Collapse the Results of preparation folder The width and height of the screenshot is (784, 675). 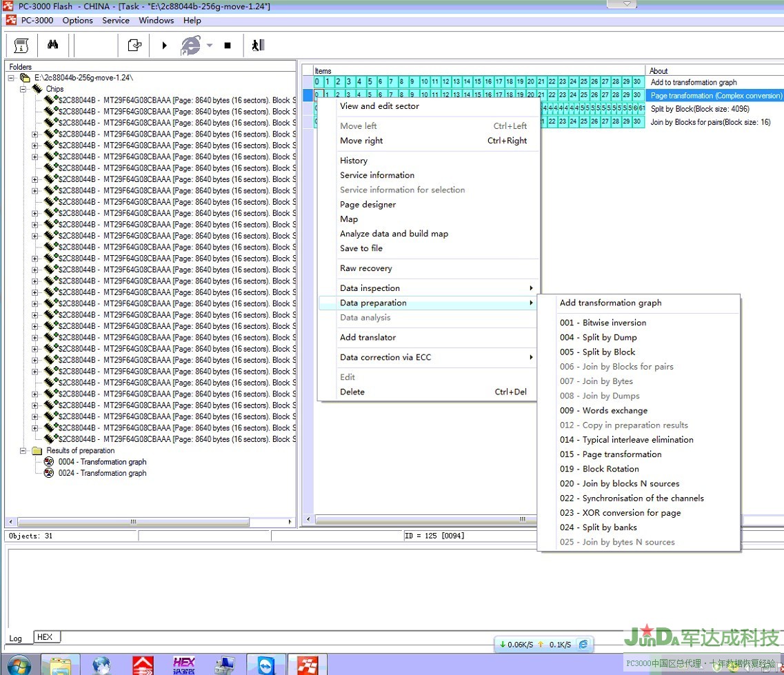pos(23,451)
